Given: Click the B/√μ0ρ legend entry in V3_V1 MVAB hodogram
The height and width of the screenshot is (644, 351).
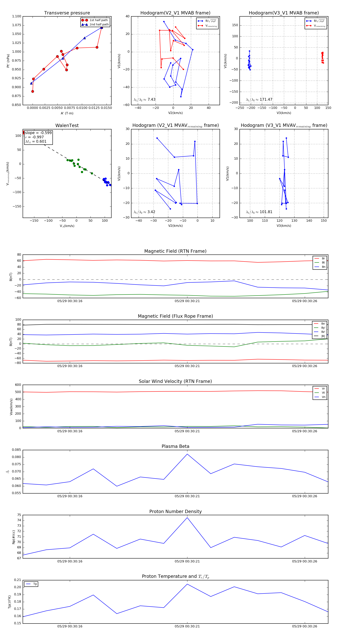Looking at the screenshot, I should pos(316,21).
